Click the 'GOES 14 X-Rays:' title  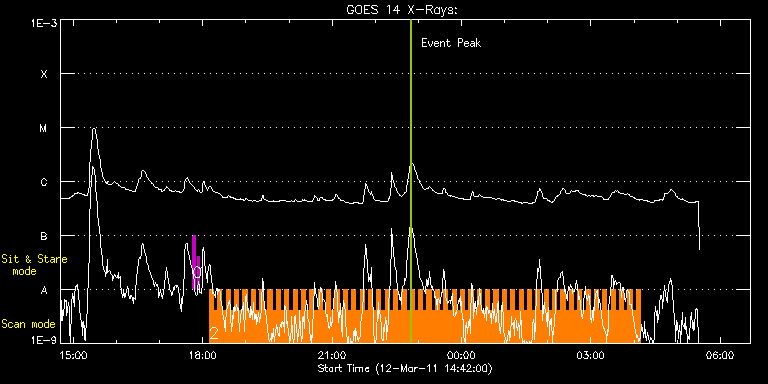click(402, 10)
